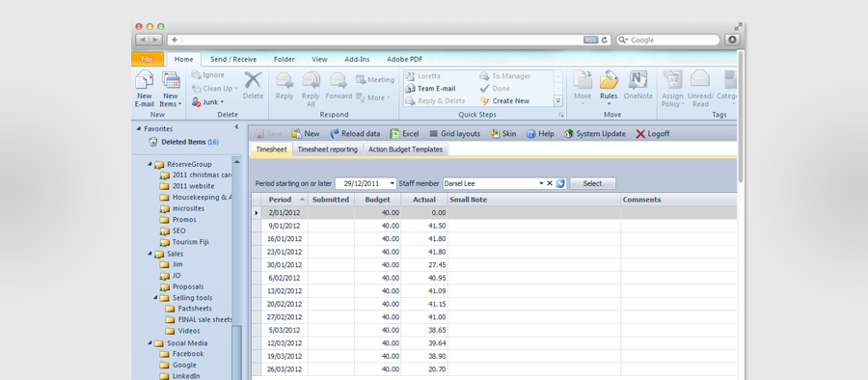Sort by the Period column header
This screenshot has height=380, width=868.
pos(285,200)
